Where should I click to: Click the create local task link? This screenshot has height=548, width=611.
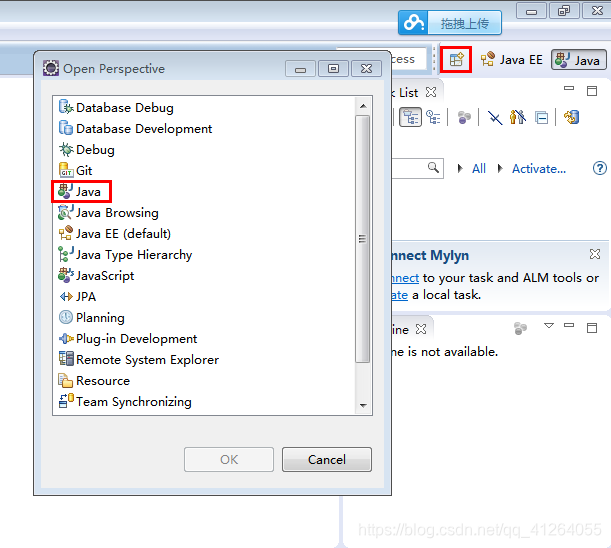click(399, 295)
